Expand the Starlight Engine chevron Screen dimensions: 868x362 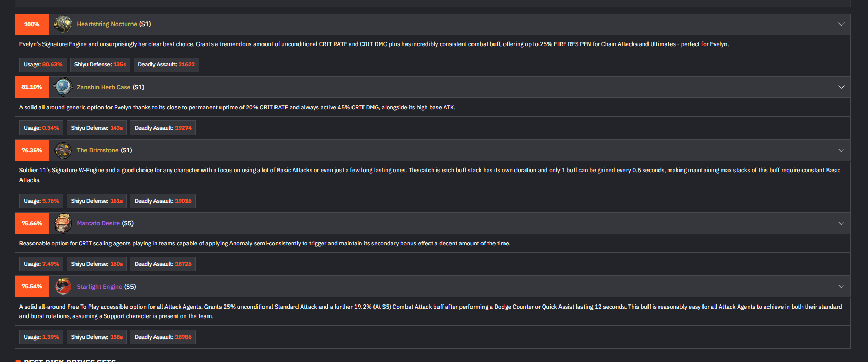841,287
